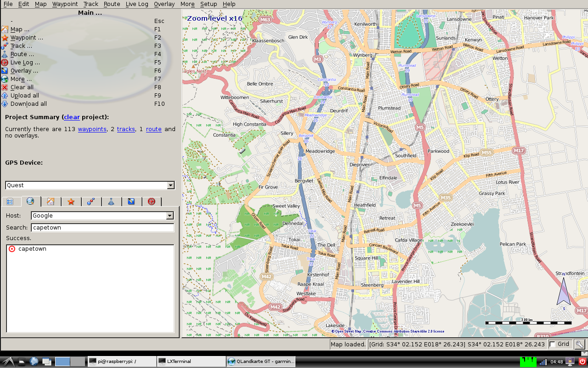Screen dimensions: 588x368
Task: Open the Live Log menu in menu bar
Action: (x=137, y=4)
